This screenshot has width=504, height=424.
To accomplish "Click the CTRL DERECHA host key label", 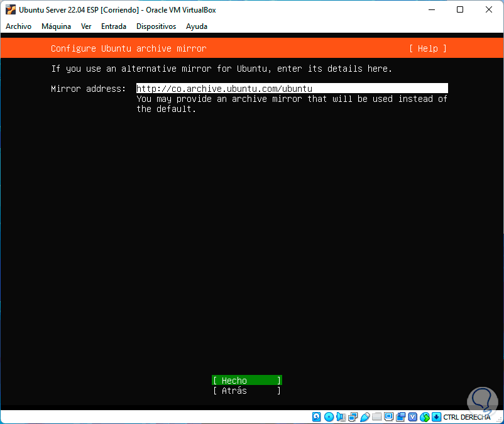I will pyautogui.click(x=467, y=417).
